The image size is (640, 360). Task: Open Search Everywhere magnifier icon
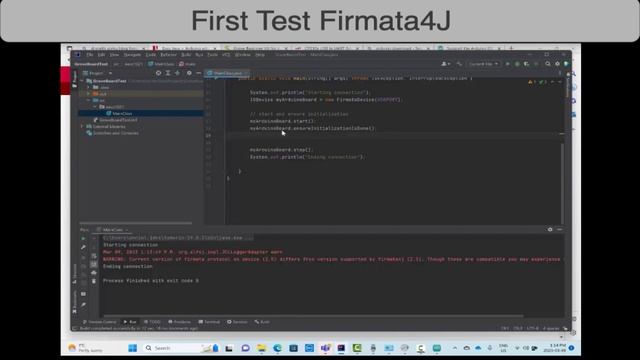(548, 64)
